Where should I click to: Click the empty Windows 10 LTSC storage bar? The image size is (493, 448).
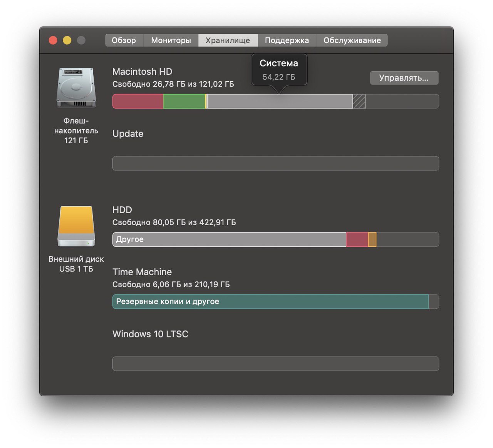(276, 364)
